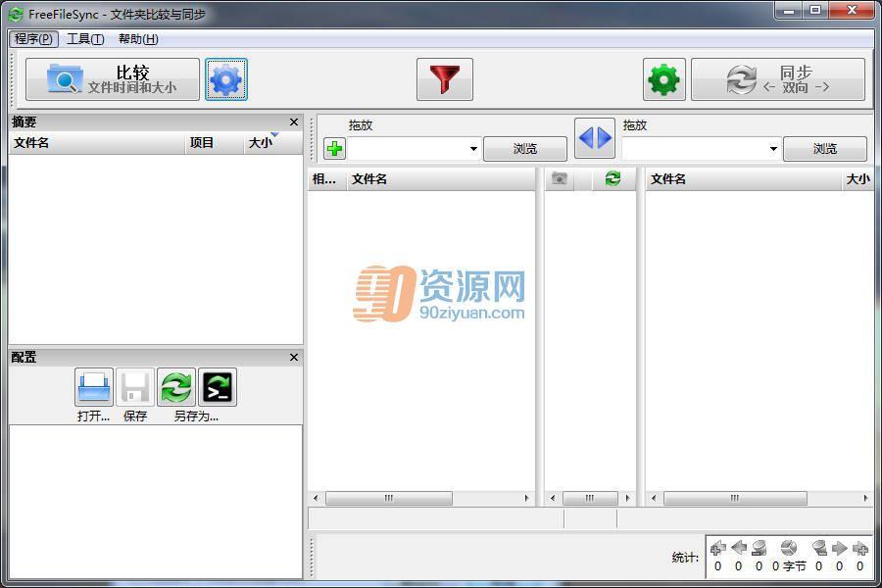Open the 工具(T) menu
The image size is (882, 588).
pyautogui.click(x=85, y=39)
